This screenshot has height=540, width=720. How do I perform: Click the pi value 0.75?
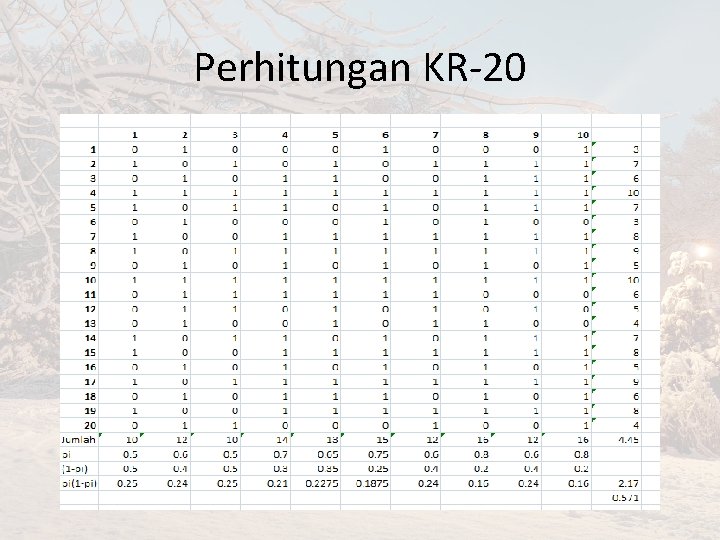(x=378, y=455)
